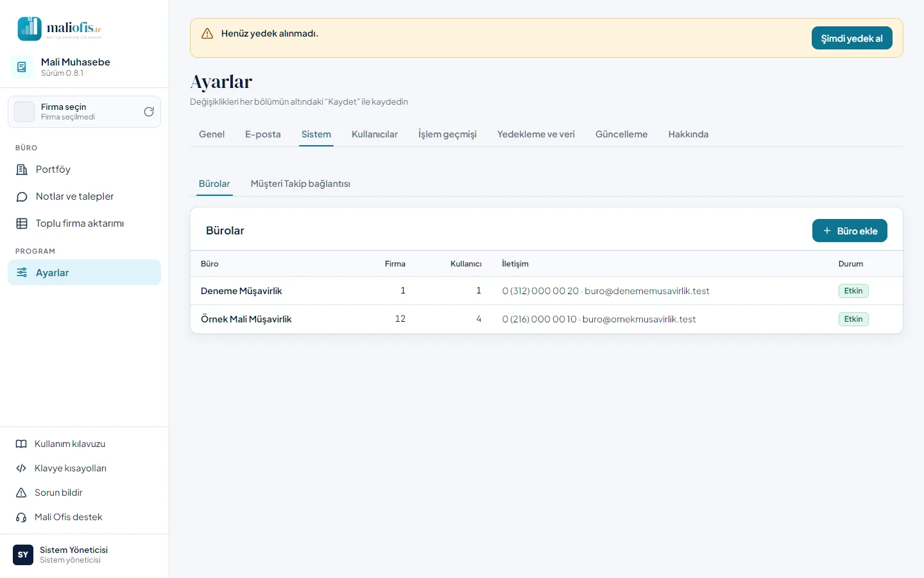Open the E-posta settings tab
The width and height of the screenshot is (924, 578).
pos(263,134)
